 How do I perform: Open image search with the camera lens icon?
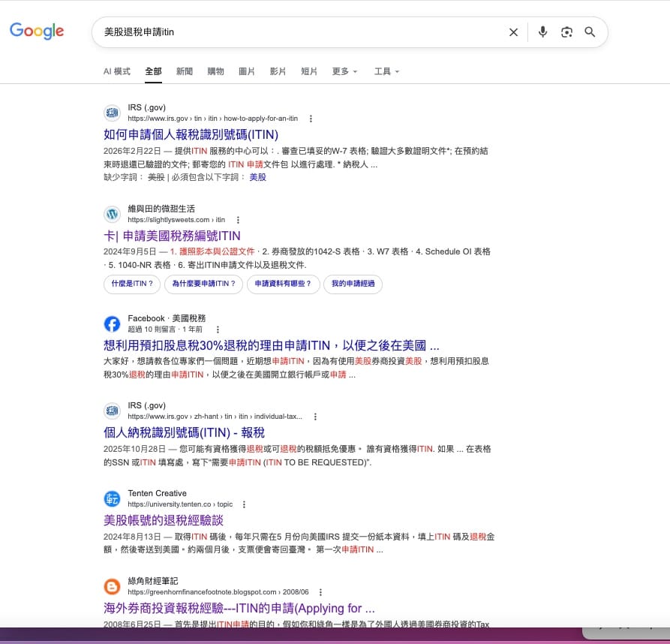(566, 32)
